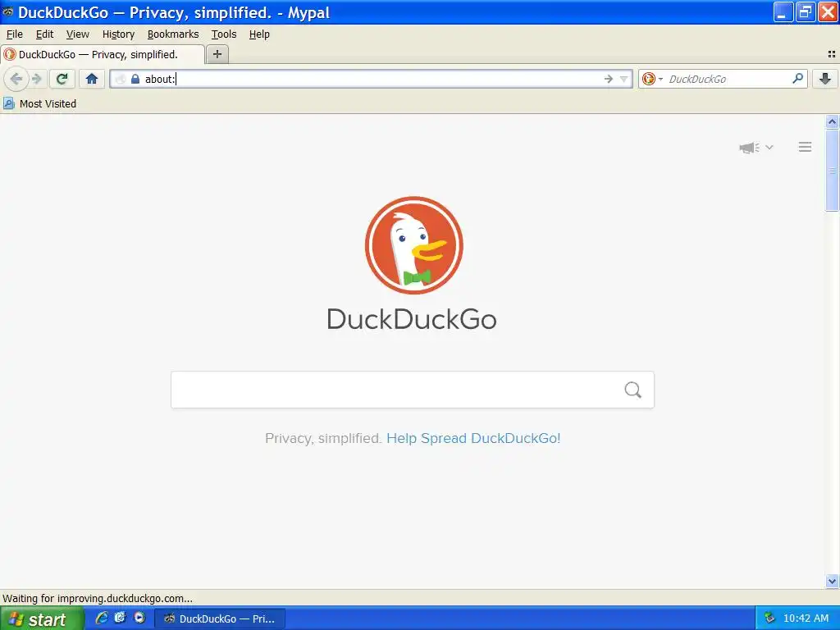The image size is (840, 630).
Task: Open the DuckDuckGo hamburger menu
Action: (805, 147)
